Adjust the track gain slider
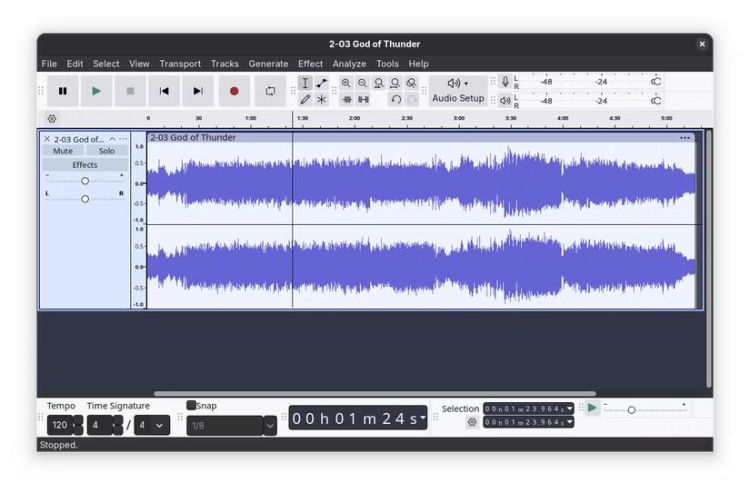 point(85,181)
